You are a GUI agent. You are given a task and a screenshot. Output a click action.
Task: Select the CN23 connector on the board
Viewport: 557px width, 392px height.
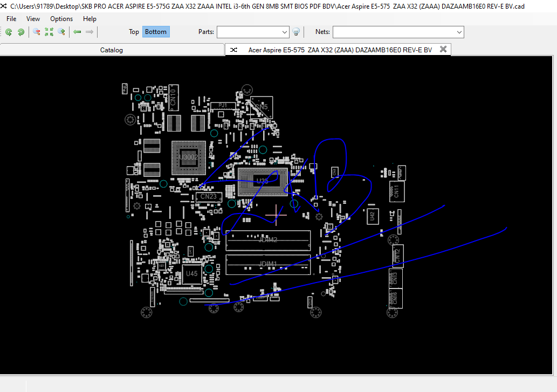[209, 197]
